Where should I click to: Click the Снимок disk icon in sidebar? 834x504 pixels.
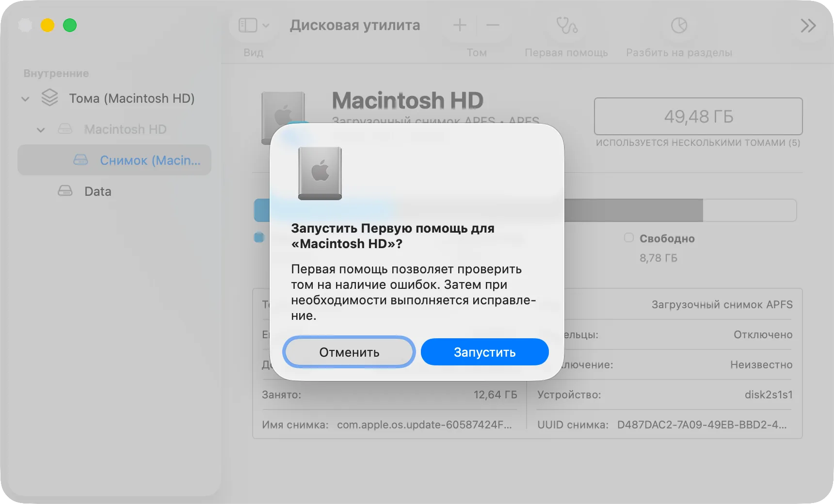(x=80, y=159)
